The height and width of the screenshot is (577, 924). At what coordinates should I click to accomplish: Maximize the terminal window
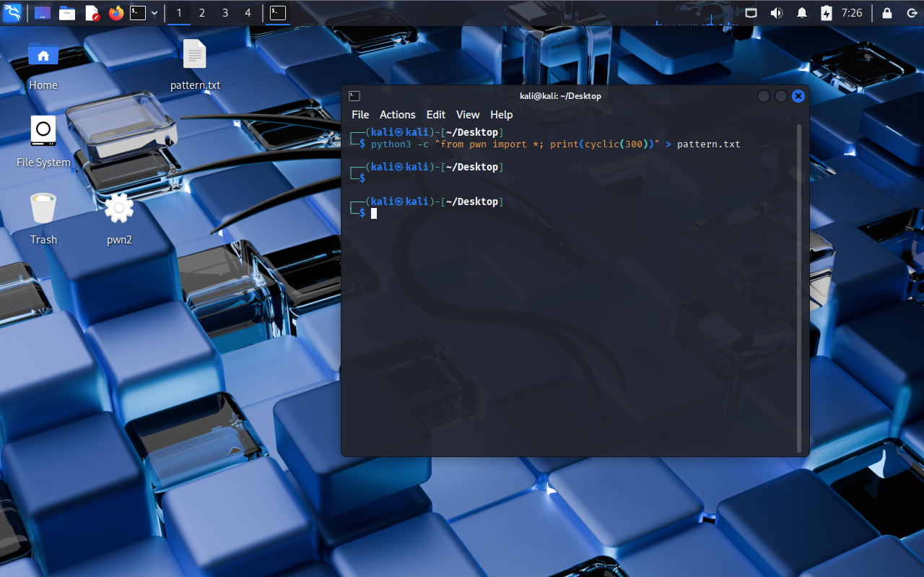pos(781,96)
